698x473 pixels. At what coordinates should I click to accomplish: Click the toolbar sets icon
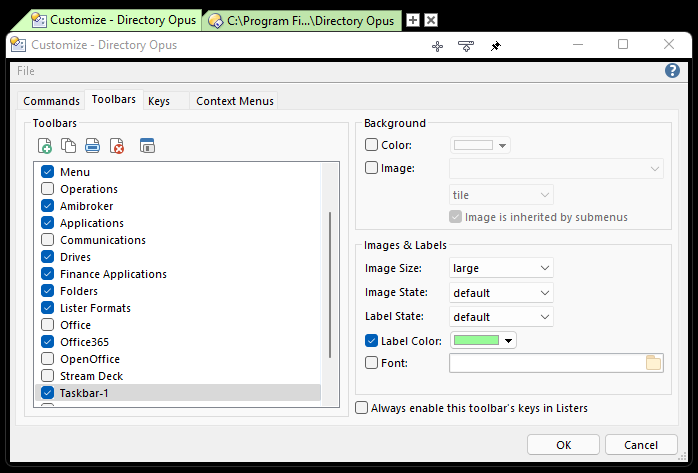tap(147, 146)
